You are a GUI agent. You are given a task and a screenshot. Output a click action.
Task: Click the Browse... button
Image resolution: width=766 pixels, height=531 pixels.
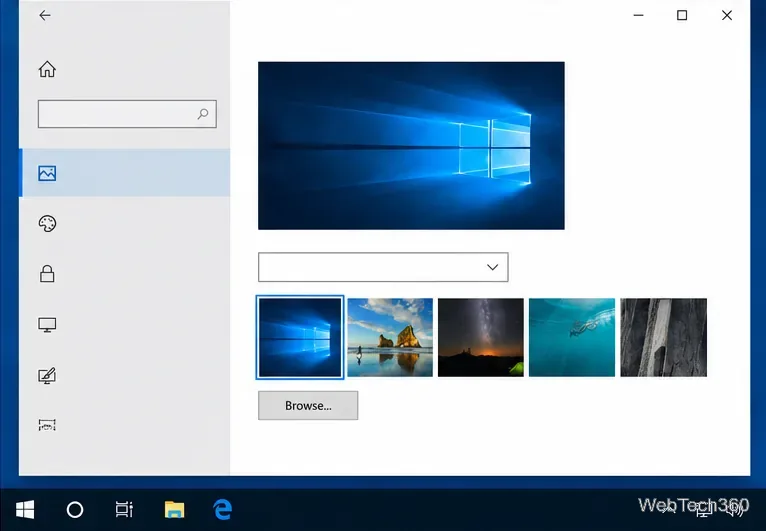[x=308, y=405]
